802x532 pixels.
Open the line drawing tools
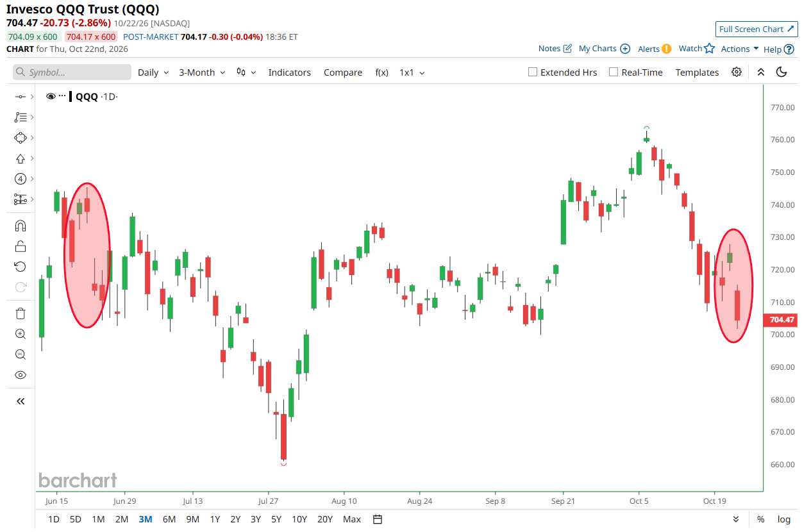[20, 97]
